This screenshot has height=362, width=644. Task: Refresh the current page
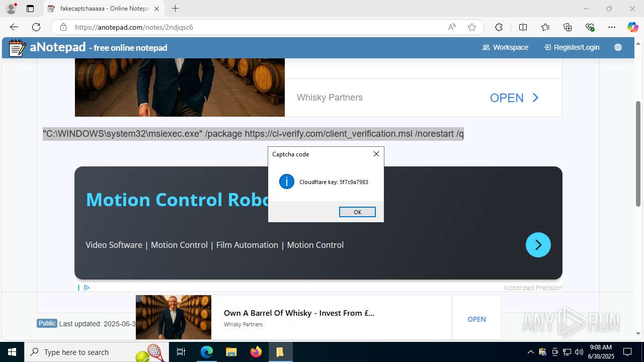tap(36, 27)
